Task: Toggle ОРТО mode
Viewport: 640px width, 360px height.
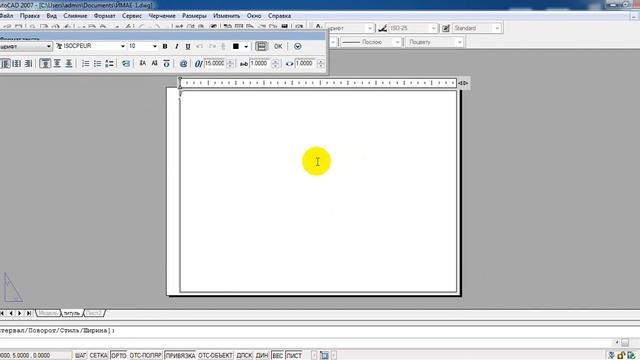Action: point(119,356)
